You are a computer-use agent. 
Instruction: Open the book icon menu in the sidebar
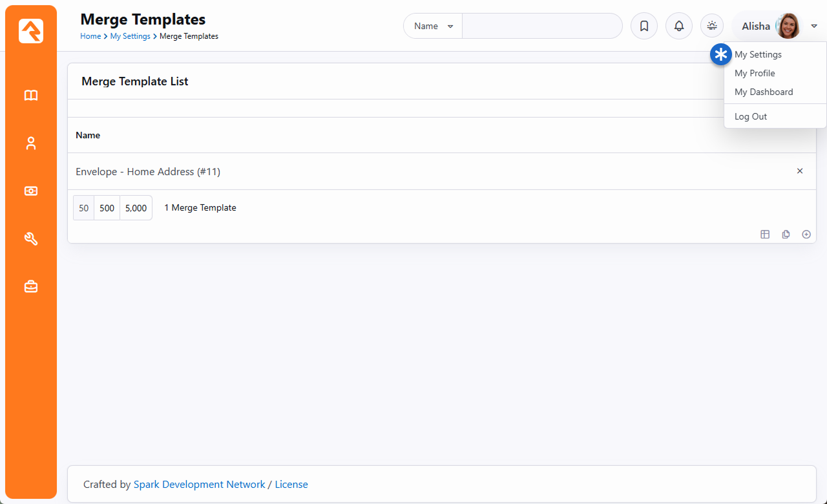point(31,96)
